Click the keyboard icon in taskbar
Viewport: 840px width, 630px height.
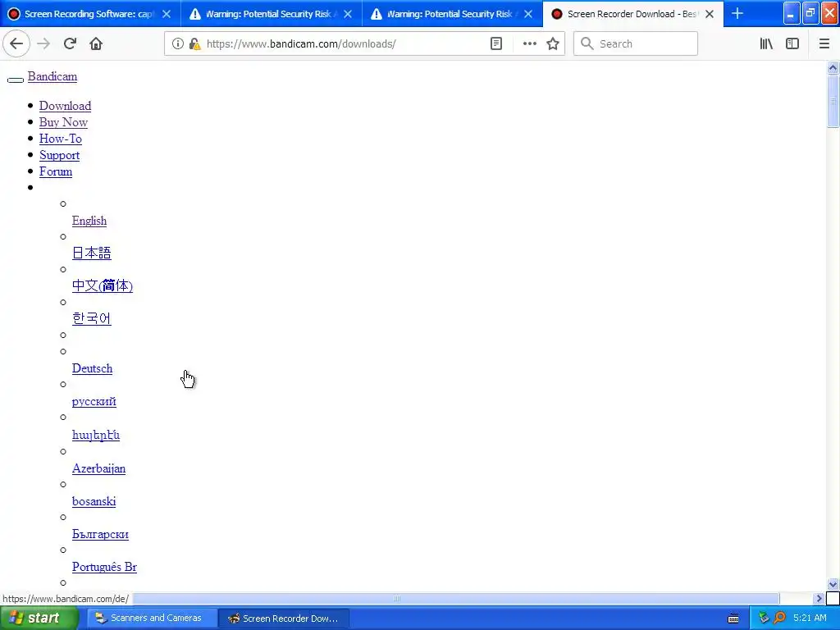tap(733, 619)
